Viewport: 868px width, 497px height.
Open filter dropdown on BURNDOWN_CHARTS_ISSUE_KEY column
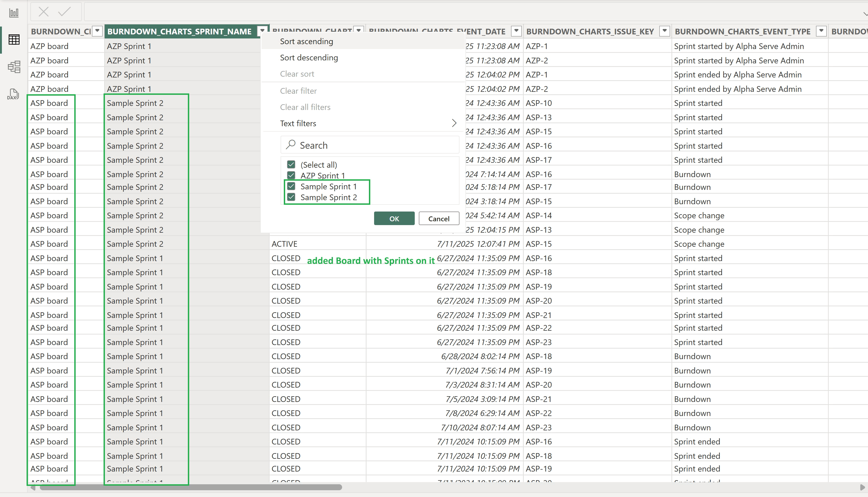point(664,31)
